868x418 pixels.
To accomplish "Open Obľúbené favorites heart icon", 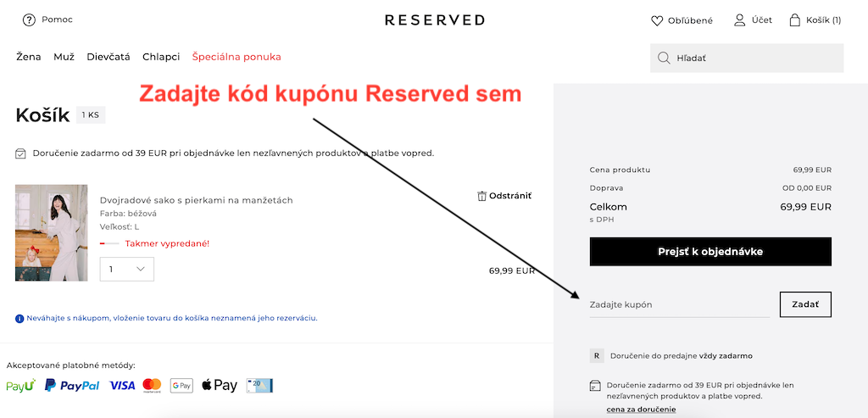I will 657,21.
